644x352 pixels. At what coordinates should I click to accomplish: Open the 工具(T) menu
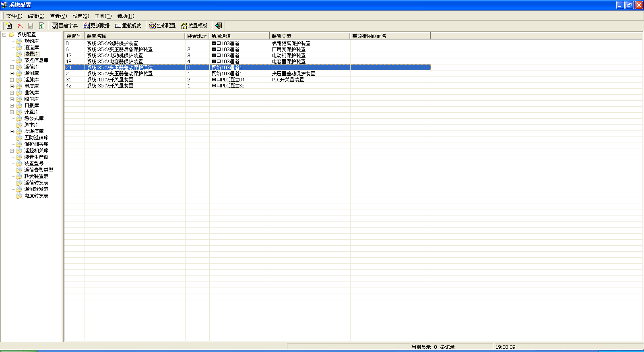(x=103, y=16)
